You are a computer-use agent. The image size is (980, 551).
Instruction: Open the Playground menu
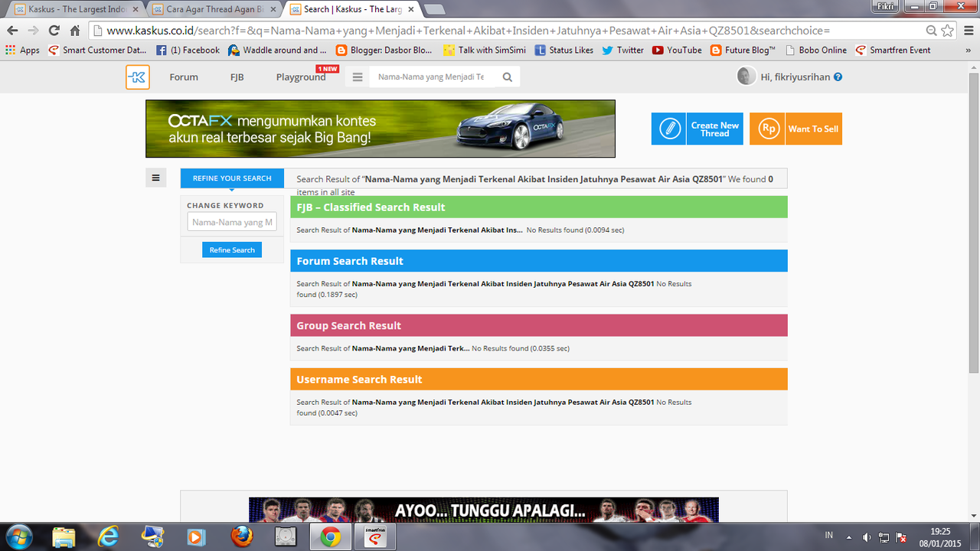point(301,77)
